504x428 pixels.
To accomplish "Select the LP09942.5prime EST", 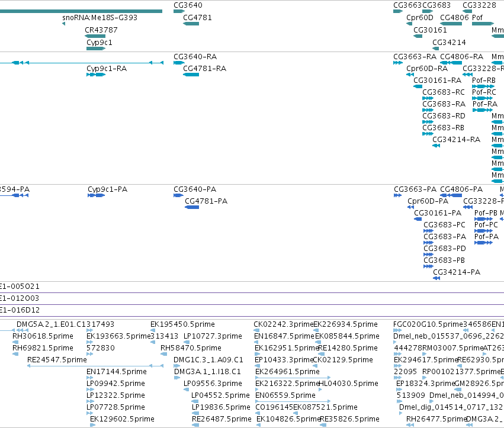I will [x=90, y=390].
